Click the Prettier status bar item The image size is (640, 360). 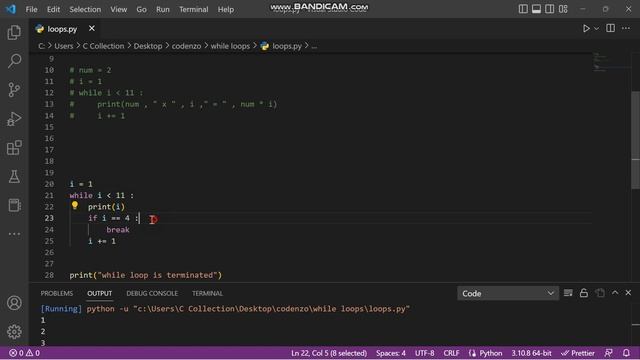click(578, 353)
